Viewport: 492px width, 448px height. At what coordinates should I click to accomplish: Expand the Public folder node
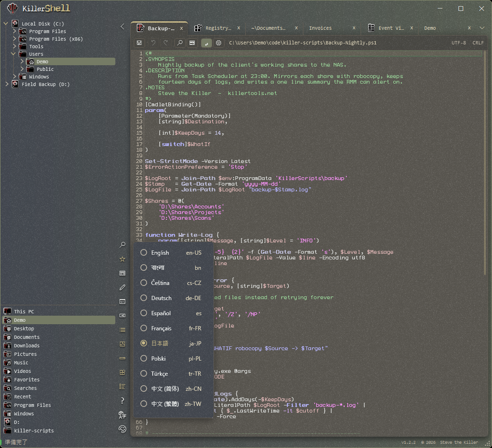22,69
